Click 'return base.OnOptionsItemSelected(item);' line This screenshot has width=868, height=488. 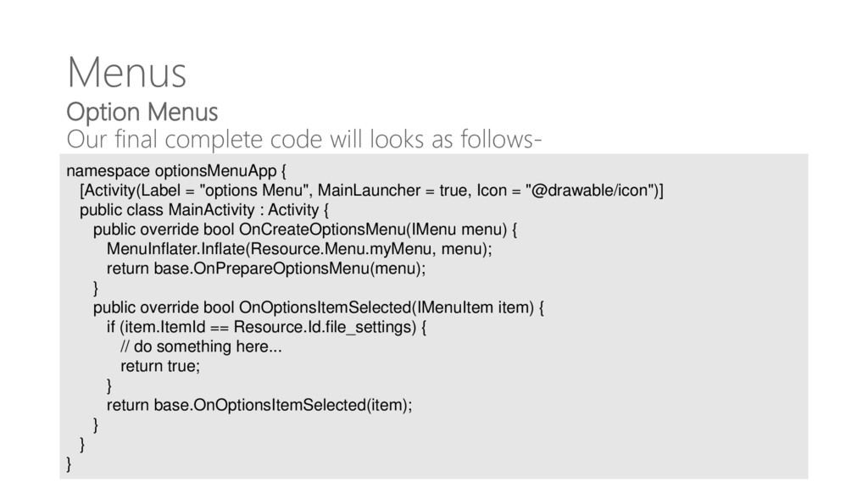[x=259, y=406]
